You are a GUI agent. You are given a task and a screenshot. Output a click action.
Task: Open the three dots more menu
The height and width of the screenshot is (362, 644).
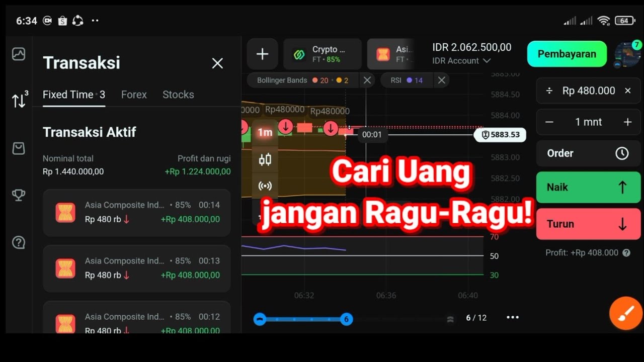pyautogui.click(x=512, y=317)
